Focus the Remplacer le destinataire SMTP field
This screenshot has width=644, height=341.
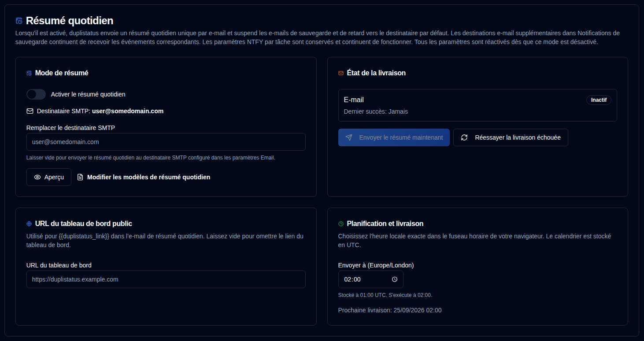(166, 142)
